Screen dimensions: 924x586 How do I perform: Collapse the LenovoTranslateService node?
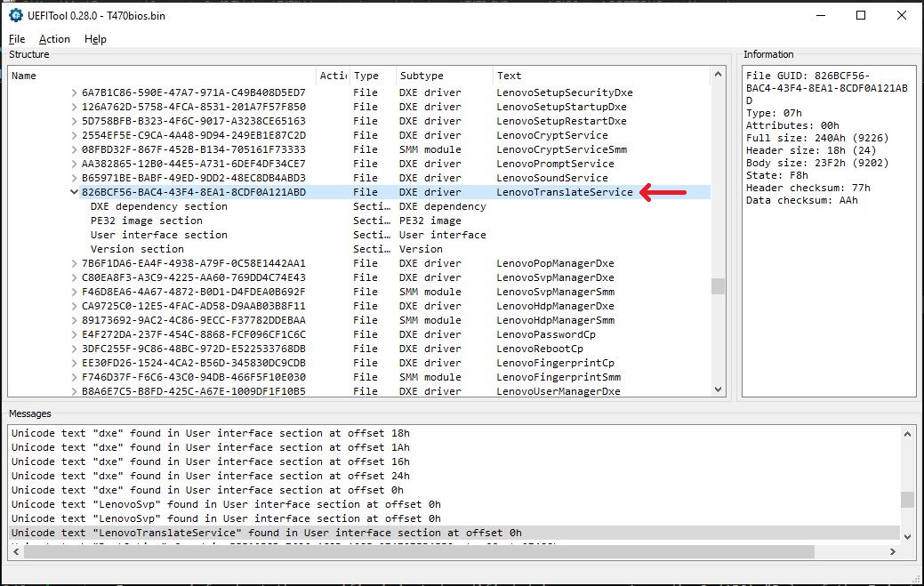coord(74,192)
